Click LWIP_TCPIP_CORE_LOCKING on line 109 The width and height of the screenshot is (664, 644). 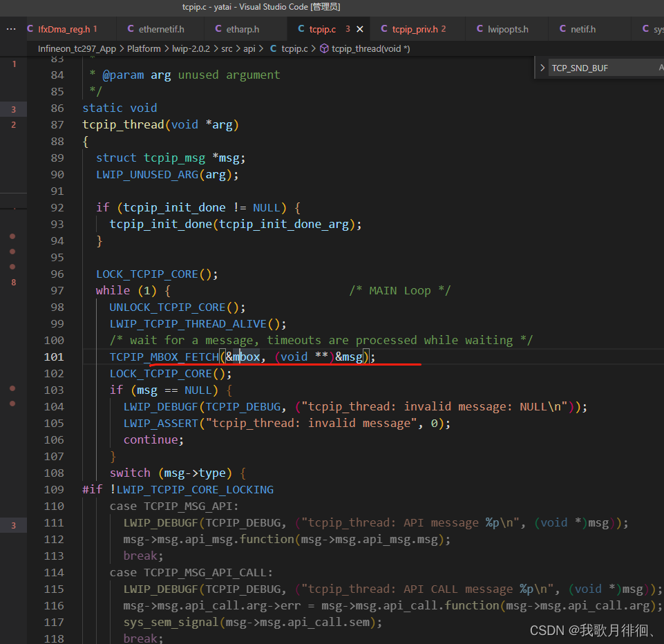196,490
